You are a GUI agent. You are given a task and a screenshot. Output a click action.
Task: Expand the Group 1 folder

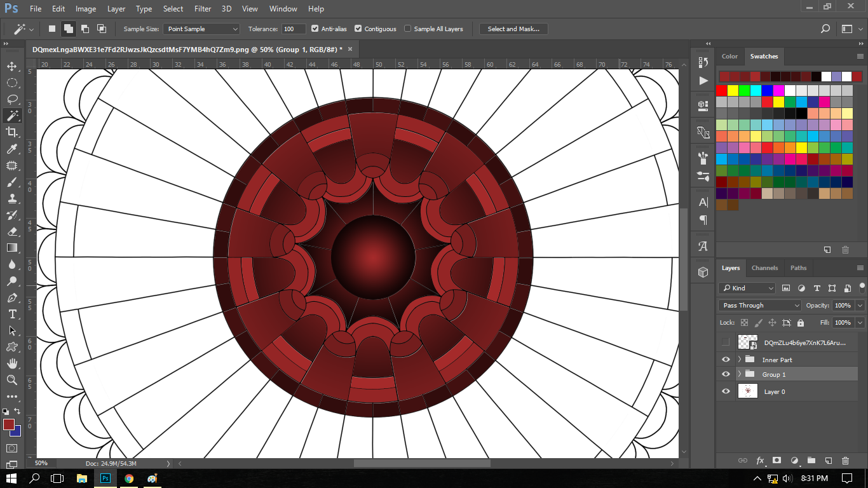coord(739,374)
